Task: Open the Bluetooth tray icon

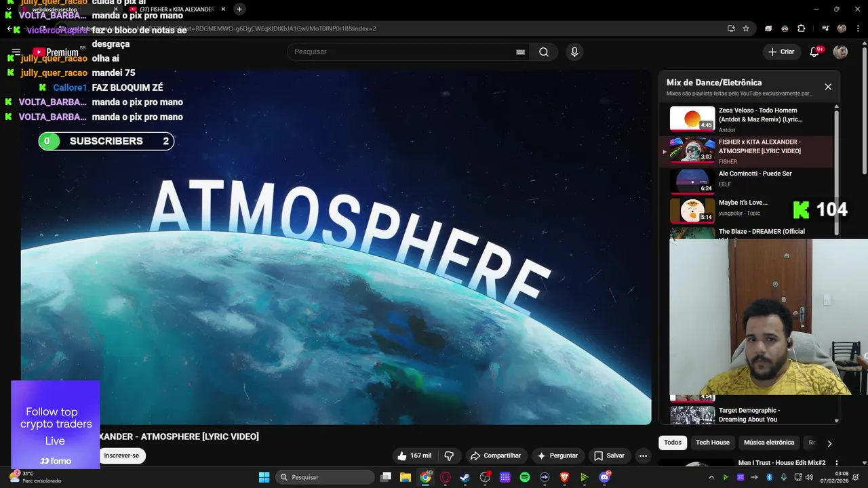Action: click(x=769, y=477)
